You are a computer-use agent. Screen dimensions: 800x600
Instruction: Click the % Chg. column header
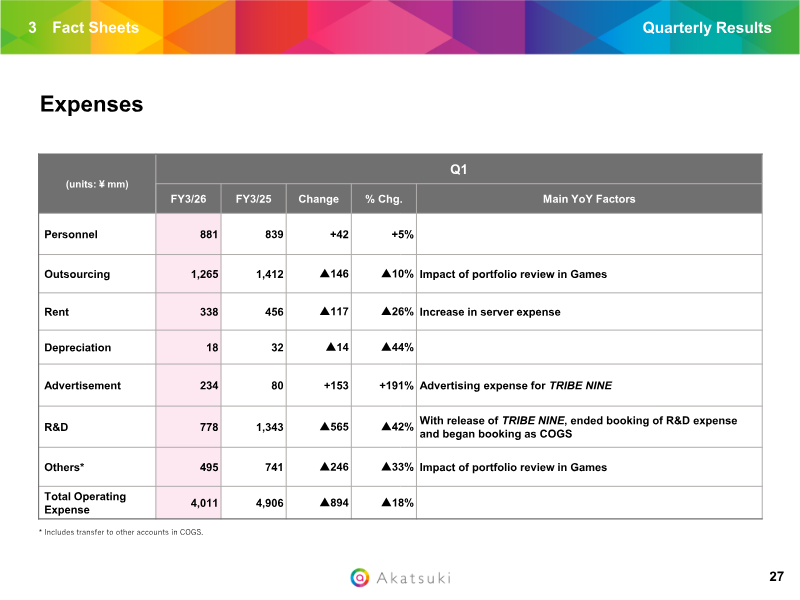point(383,199)
